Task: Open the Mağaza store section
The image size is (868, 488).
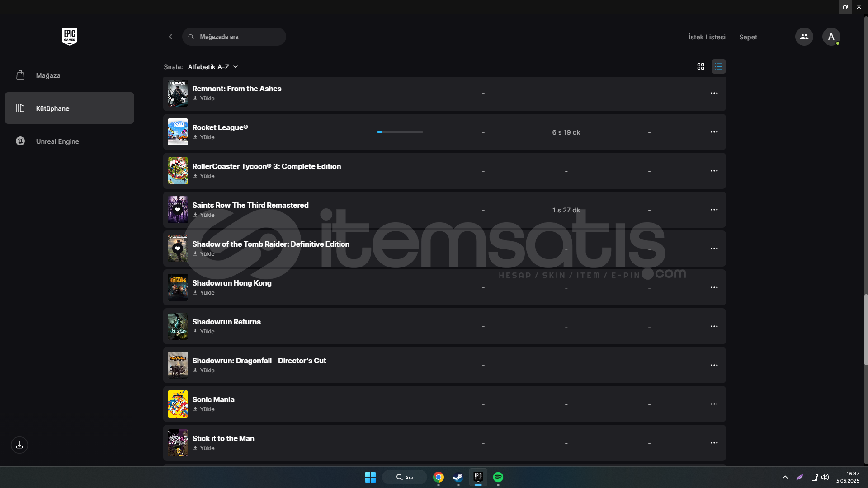Action: point(69,75)
